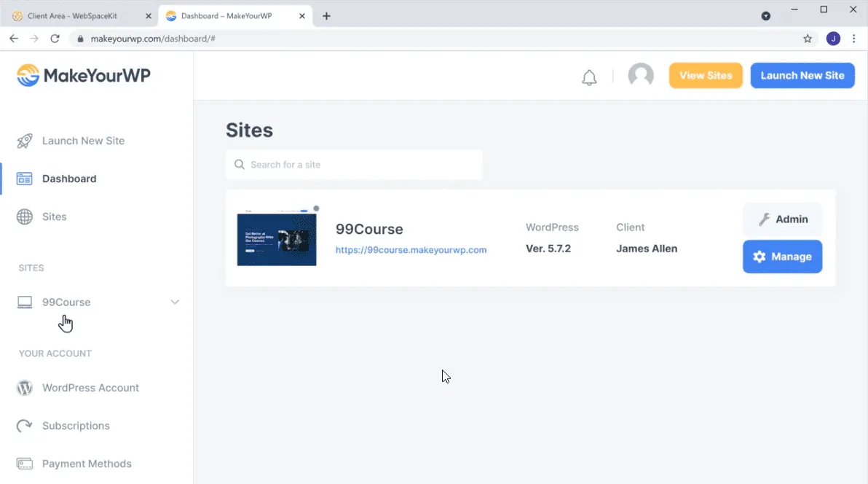The height and width of the screenshot is (484, 868).
Task: Bookmark this page with the star icon
Action: click(808, 39)
